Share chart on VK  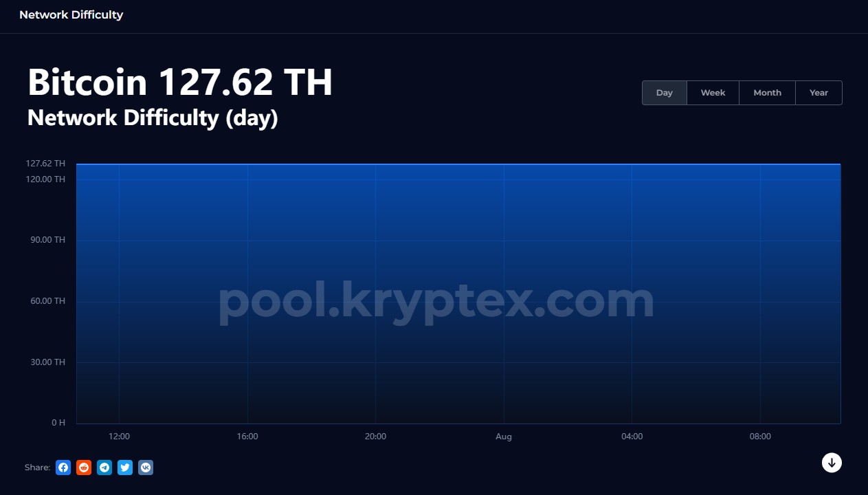coord(146,467)
